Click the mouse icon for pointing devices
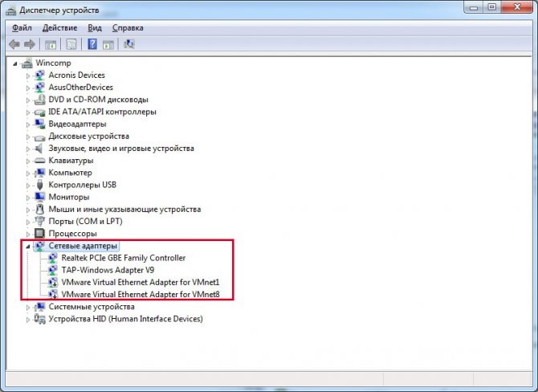Image resolution: width=538 pixels, height=392 pixels. click(x=40, y=209)
